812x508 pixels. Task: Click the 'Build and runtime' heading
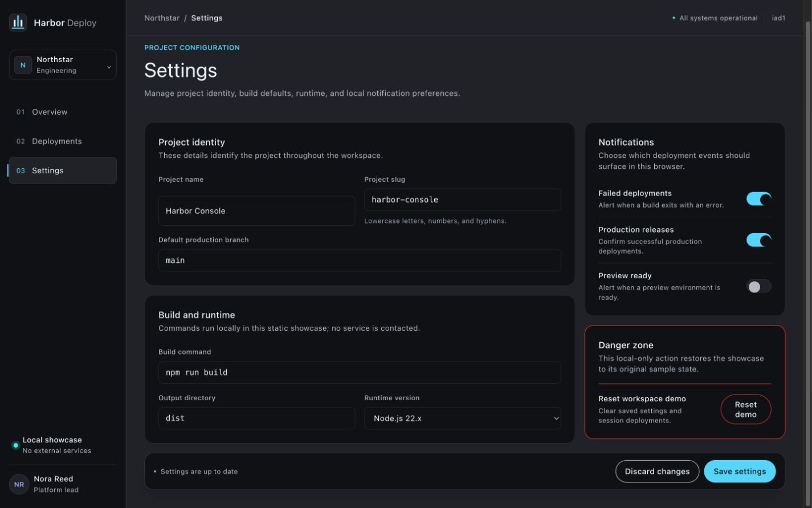[197, 315]
